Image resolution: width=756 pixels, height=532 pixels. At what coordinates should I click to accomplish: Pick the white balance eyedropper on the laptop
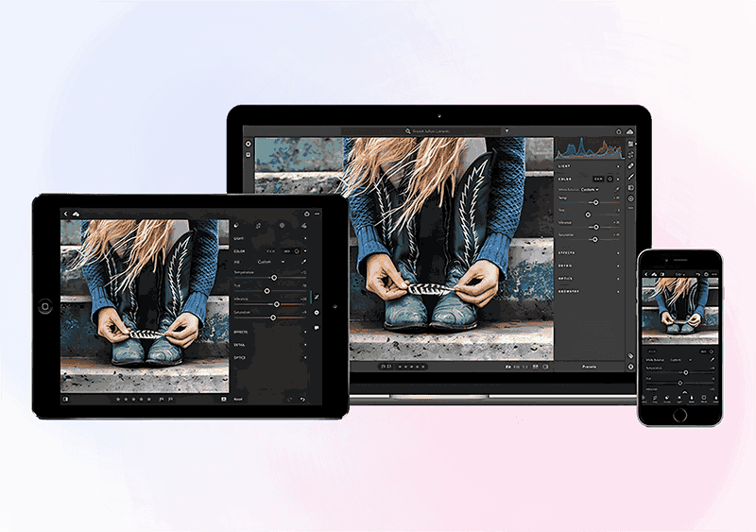[x=617, y=190]
